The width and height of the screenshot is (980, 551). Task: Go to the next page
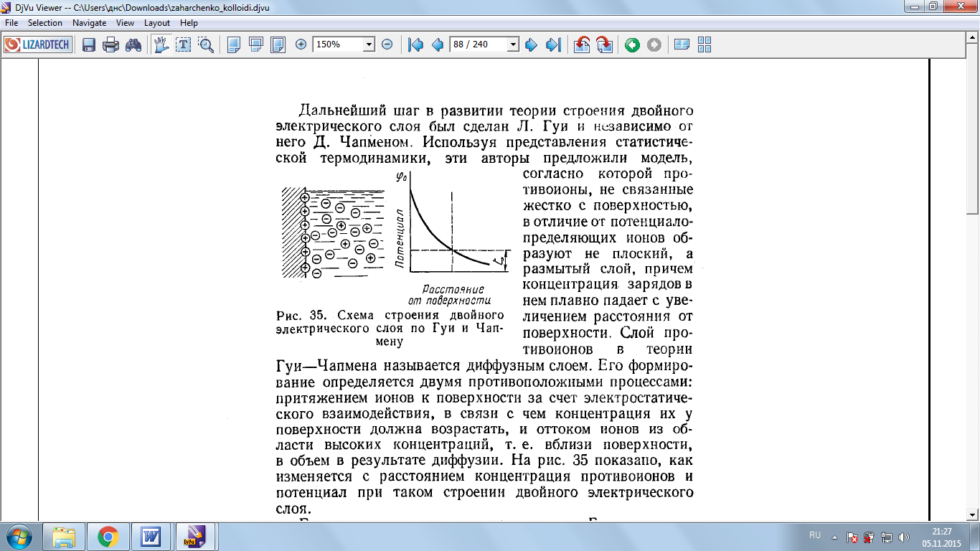[531, 44]
